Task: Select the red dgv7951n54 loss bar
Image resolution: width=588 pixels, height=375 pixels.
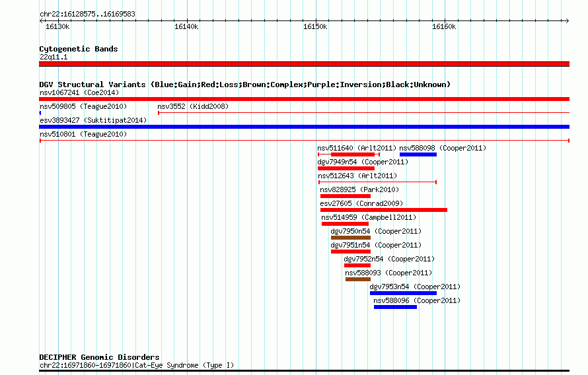Action: coord(351,252)
